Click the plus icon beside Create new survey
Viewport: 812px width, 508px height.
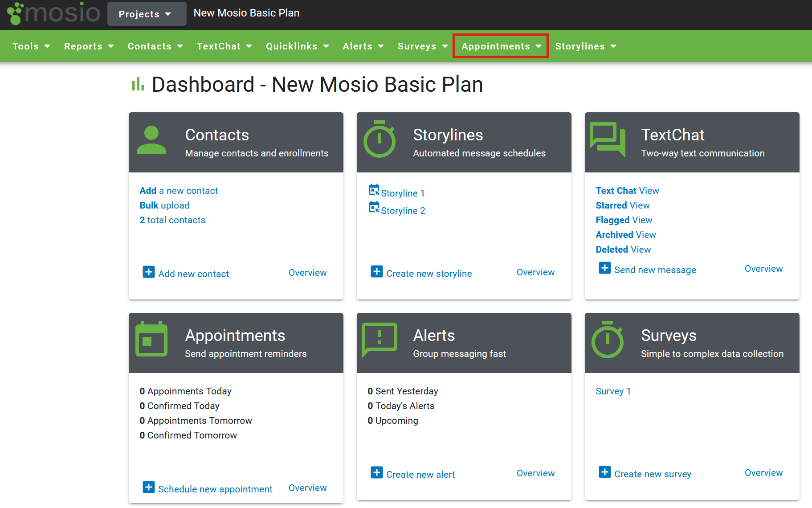pyautogui.click(x=605, y=472)
